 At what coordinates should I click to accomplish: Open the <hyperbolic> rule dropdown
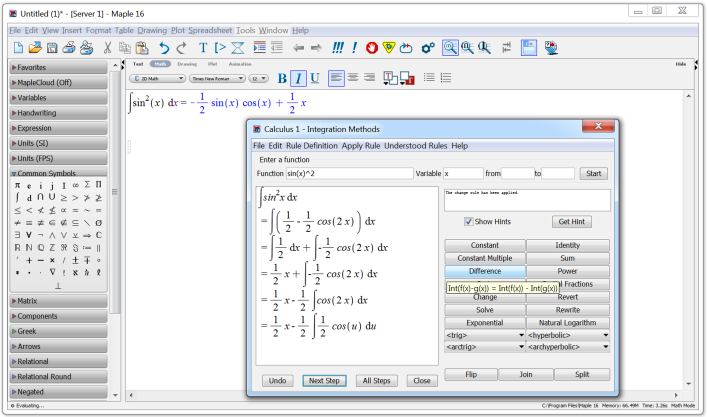click(x=568, y=335)
